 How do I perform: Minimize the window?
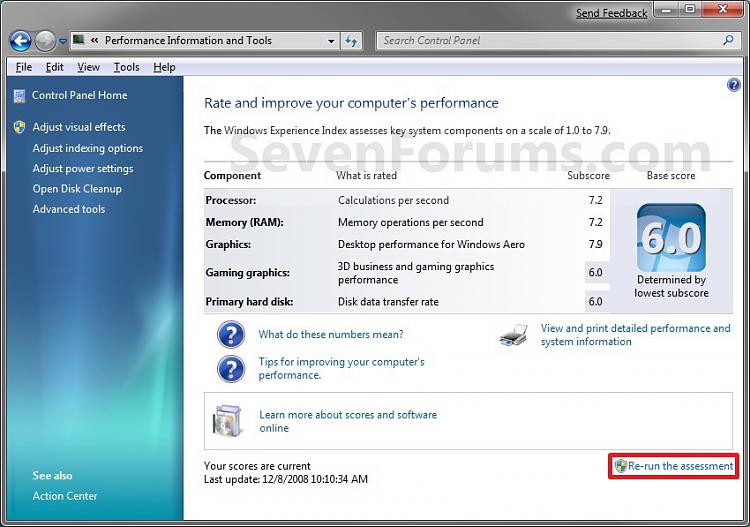pos(667,9)
